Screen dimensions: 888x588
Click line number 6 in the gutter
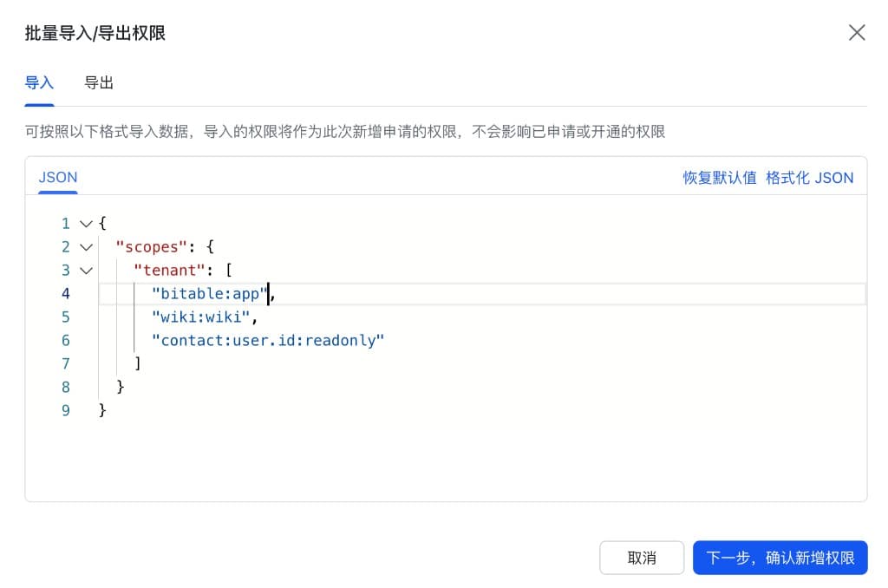point(66,340)
